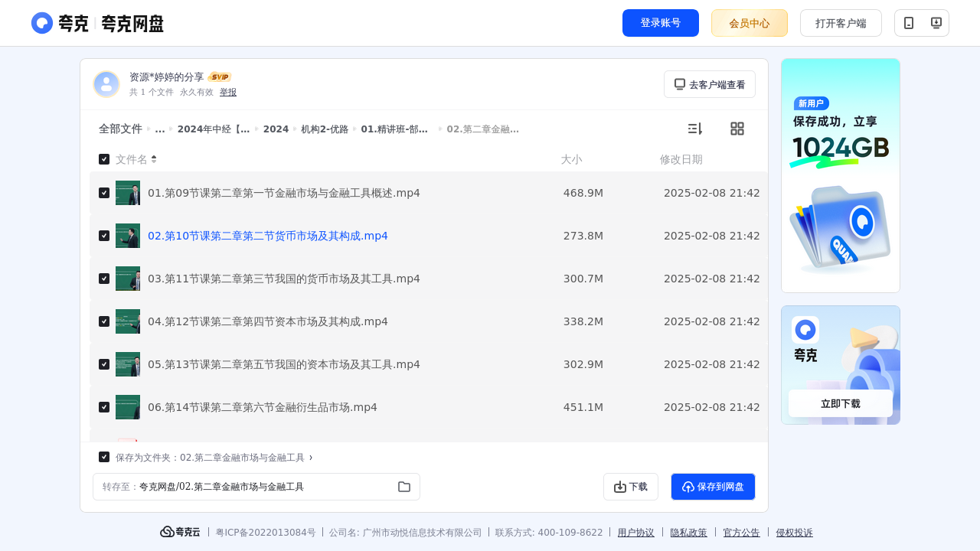
Task: Toggle the 保存为文件夹 checkbox
Action: (104, 457)
